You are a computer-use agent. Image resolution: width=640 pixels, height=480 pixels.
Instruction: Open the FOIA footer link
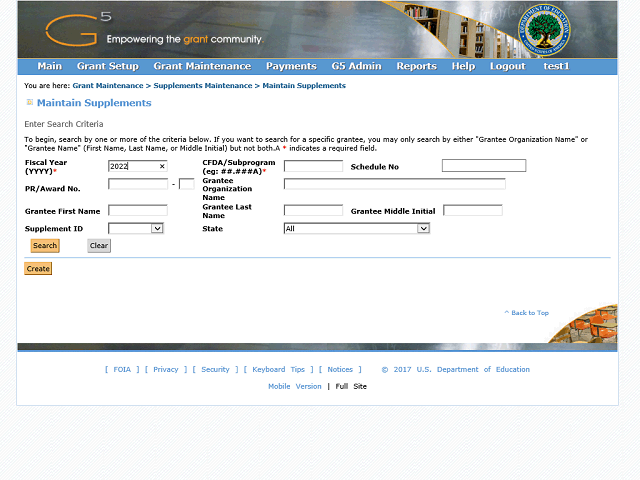coord(122,369)
